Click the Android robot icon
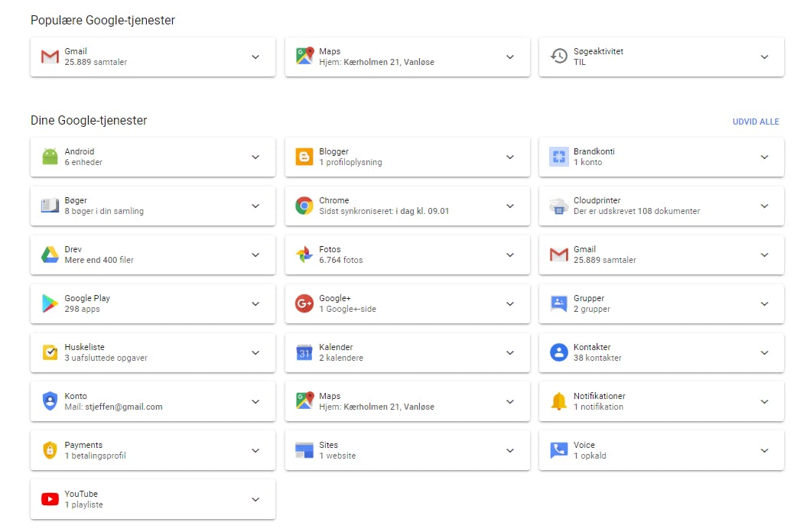The height and width of the screenshot is (532, 810). coord(50,157)
